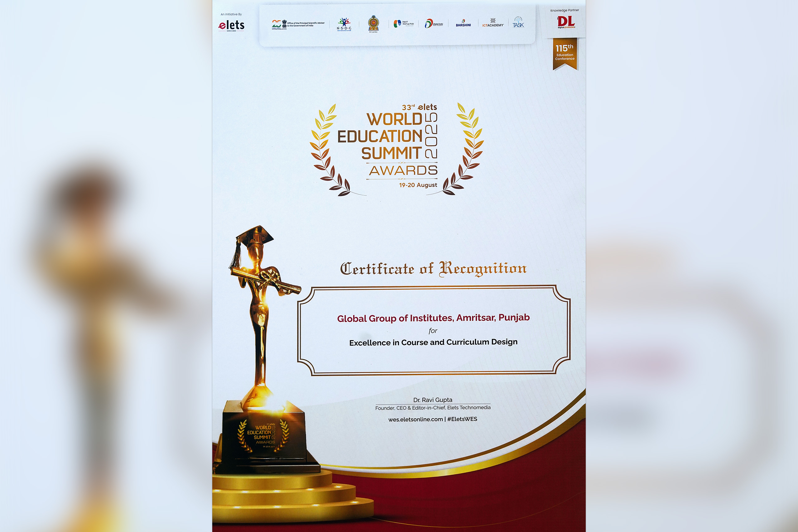Click the #EletsWES hashtag
This screenshot has width=798, height=532.
click(x=462, y=419)
